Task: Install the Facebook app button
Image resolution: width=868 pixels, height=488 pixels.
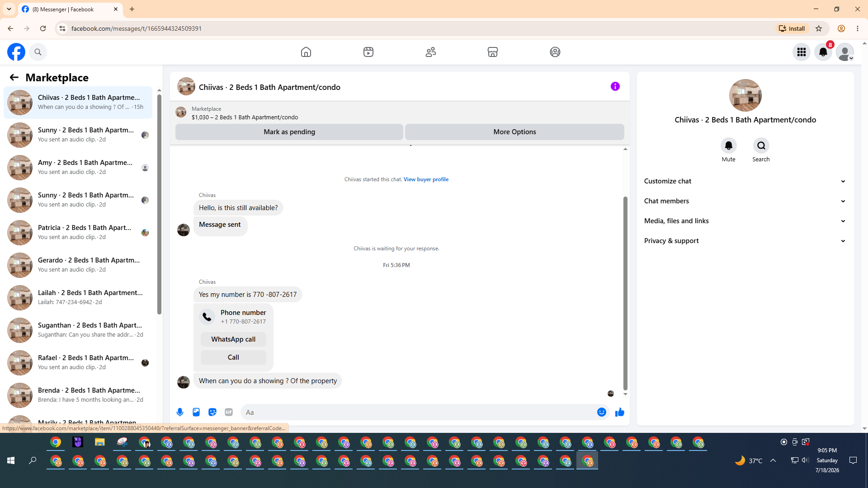Action: click(792, 28)
